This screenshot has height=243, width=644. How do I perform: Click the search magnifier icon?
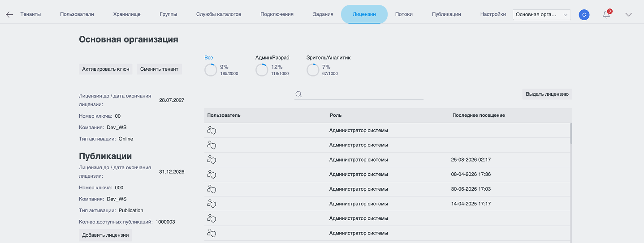(298, 94)
